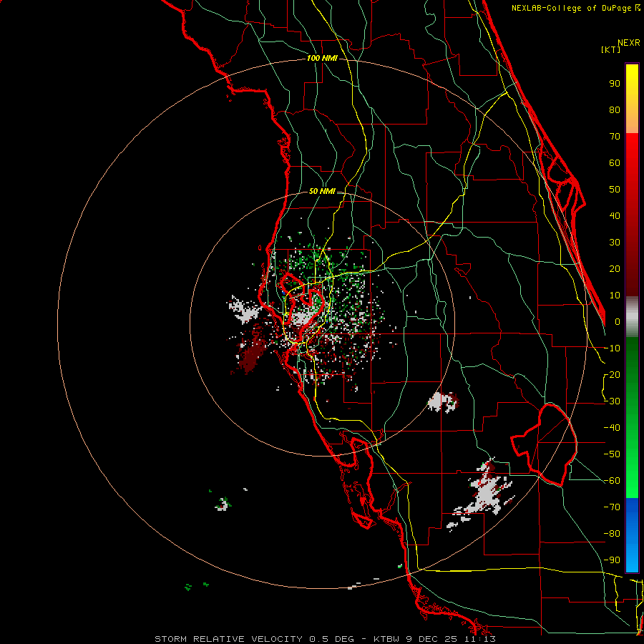Viewport: 644px width, 644px height.
Task: Select the positive 80 value on the velocity scale
Action: point(615,109)
